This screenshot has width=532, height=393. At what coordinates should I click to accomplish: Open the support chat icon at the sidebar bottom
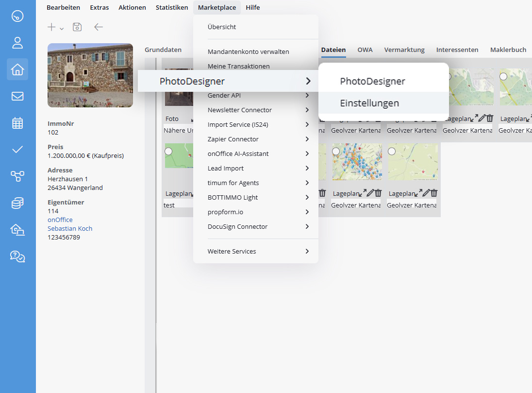(17, 256)
